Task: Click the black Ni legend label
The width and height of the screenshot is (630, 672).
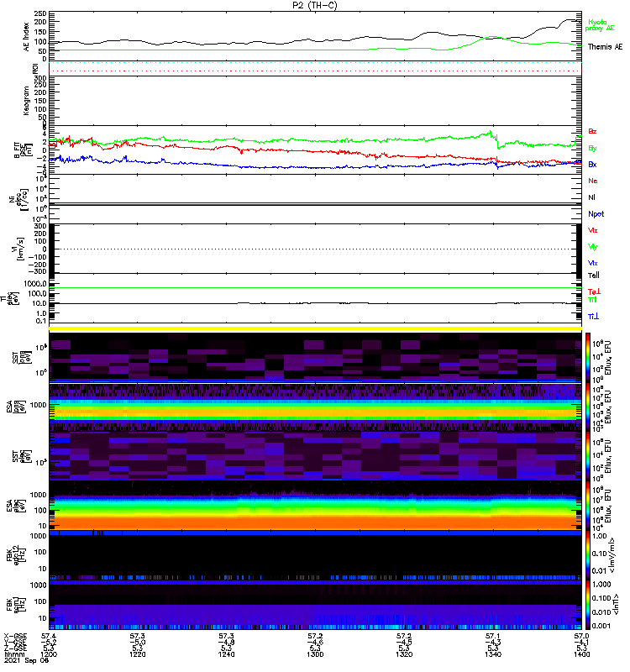Action: pyautogui.click(x=591, y=197)
